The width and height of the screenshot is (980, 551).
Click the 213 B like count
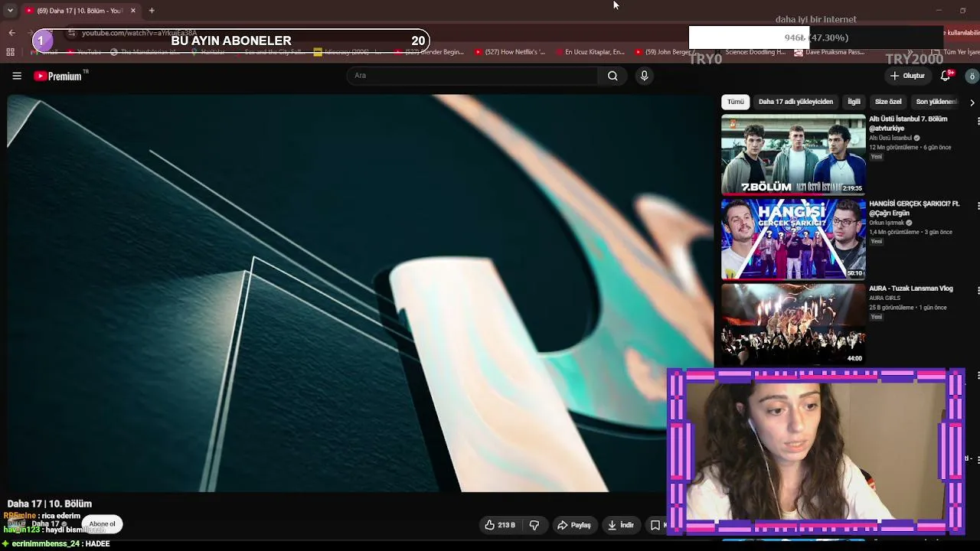506,525
